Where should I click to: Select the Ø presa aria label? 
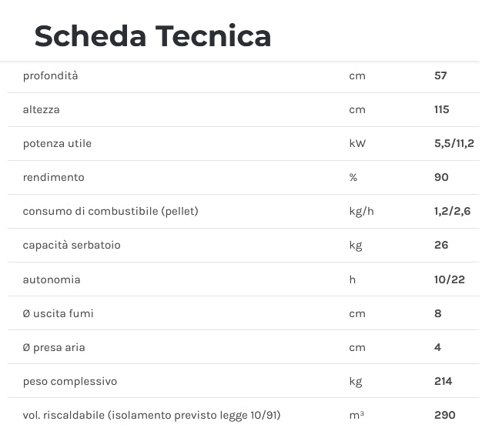54,347
